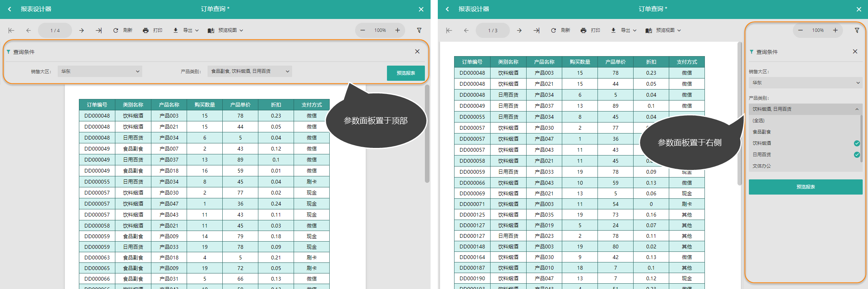Go to previous page in left window
Image resolution: width=868 pixels, height=289 pixels.
[28, 30]
